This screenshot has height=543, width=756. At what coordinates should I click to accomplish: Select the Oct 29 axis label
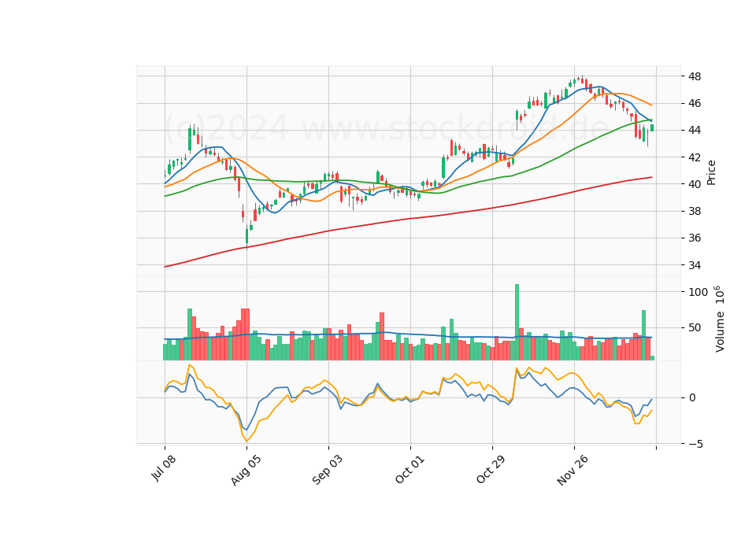491,469
